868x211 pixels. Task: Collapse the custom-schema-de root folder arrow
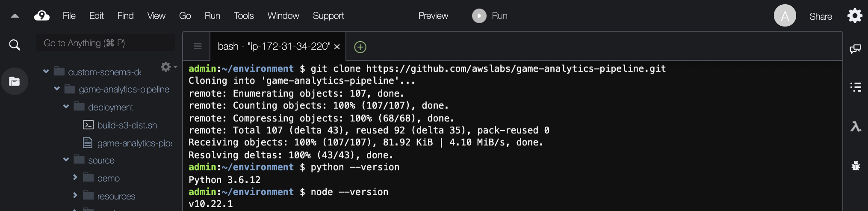(x=46, y=71)
